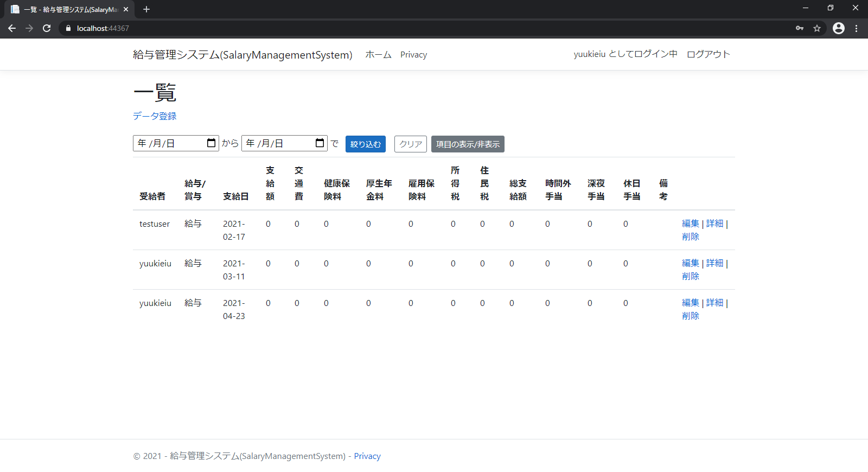Click the 給与管理システム(SalaryManagementSystem) brand link
Viewport: 868px width, 472px height.
242,55
